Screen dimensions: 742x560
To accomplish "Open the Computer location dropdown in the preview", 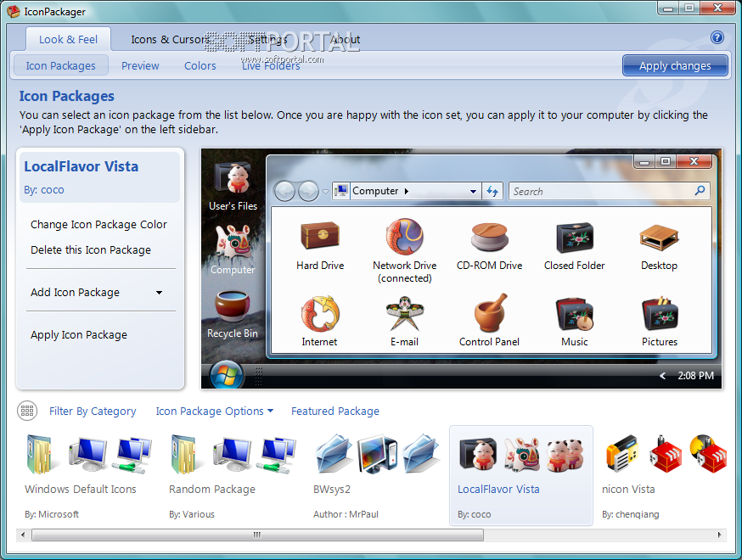I will [474, 191].
